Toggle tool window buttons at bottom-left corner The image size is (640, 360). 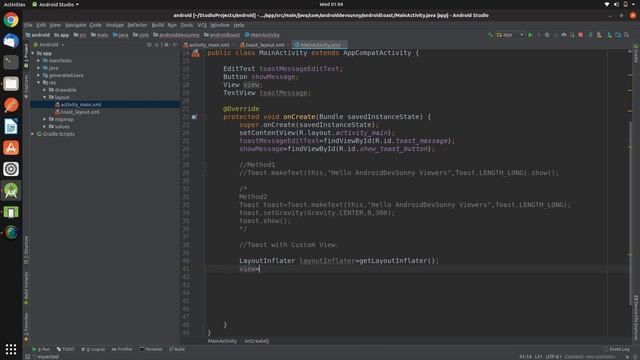pos(27,356)
